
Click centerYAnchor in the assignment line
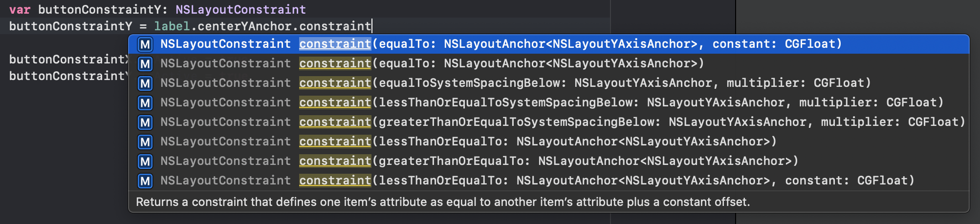coord(245,26)
